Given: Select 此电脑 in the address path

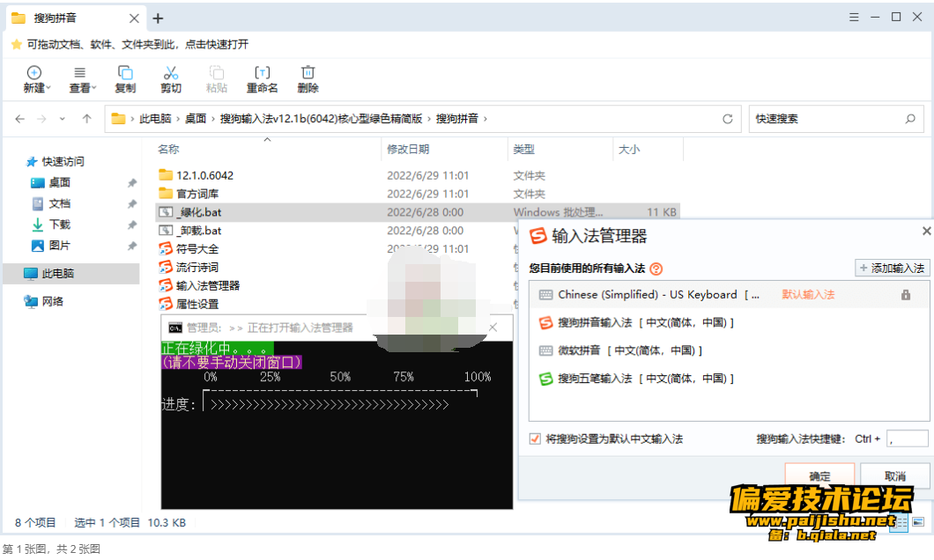Looking at the screenshot, I should click(155, 119).
